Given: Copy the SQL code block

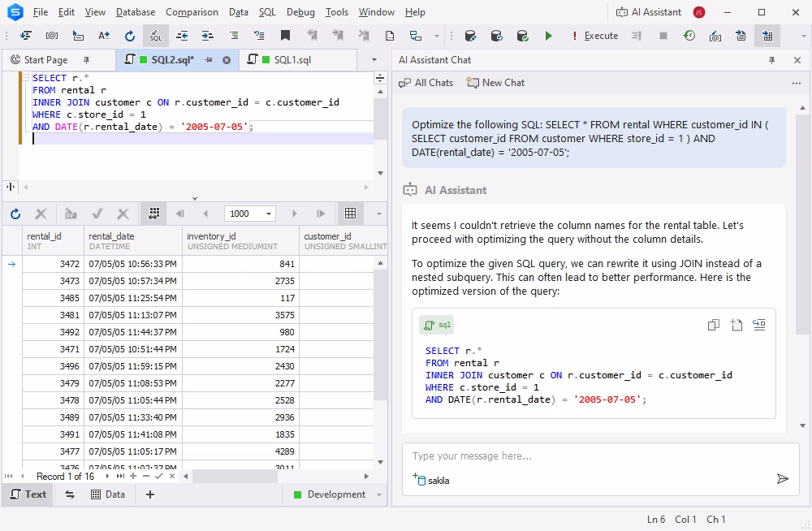Looking at the screenshot, I should coord(714,325).
